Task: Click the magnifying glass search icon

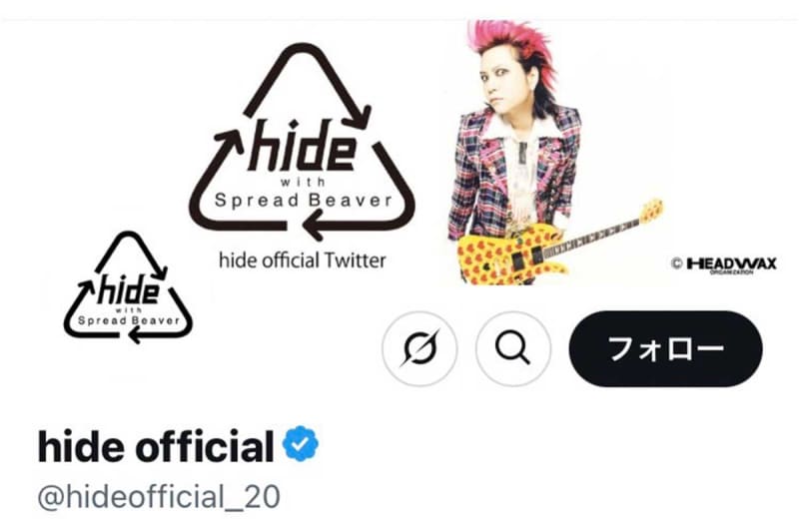Action: (513, 348)
